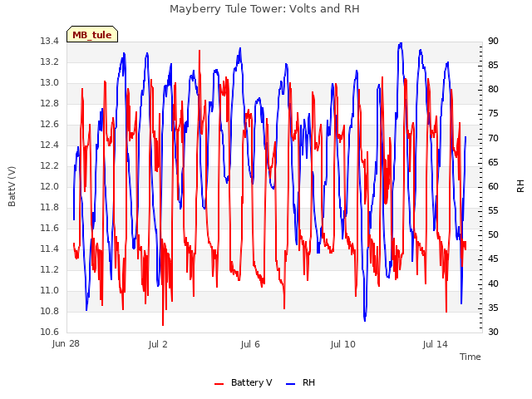Click the 13.4 left axis value
The width and height of the screenshot is (532, 399).
50,42
